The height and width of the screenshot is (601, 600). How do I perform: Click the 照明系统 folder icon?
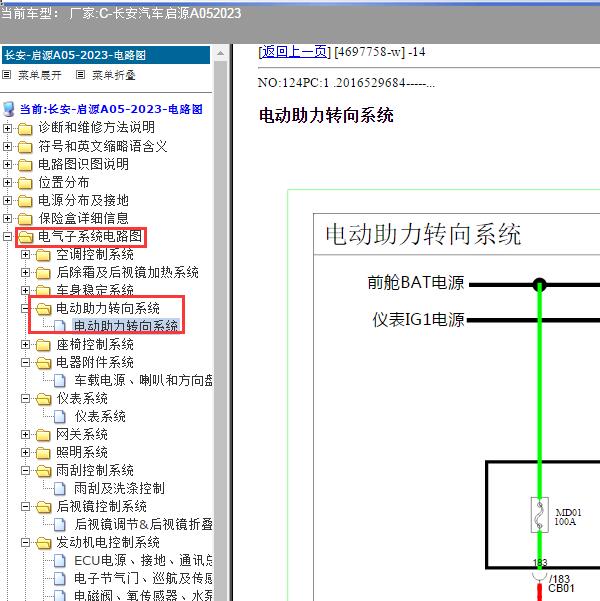click(43, 453)
